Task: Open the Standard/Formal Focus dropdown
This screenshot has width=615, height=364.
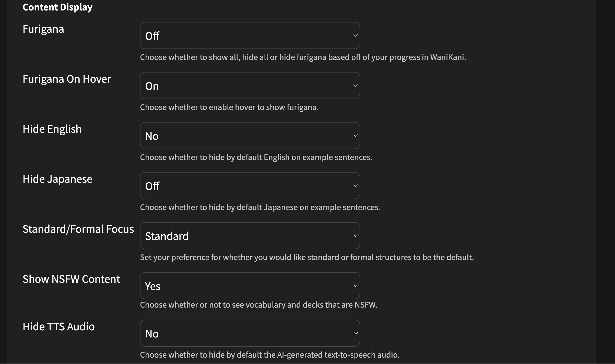Action: [250, 236]
